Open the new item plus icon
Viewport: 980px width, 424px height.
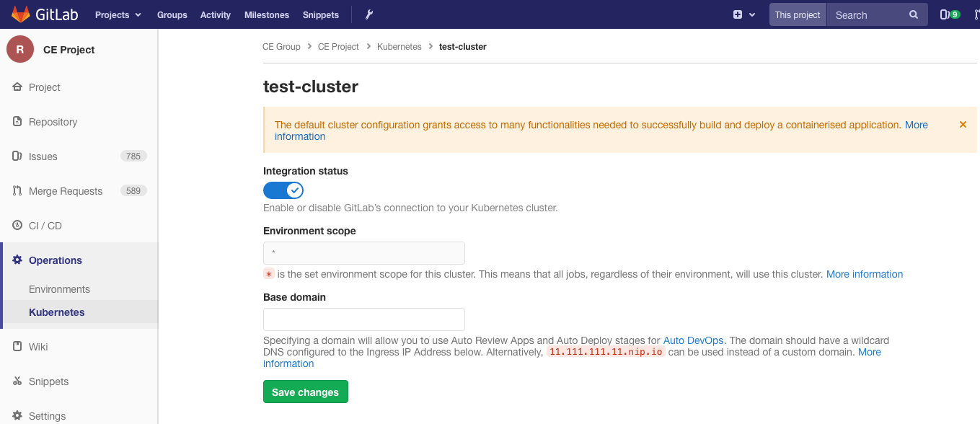tap(738, 14)
